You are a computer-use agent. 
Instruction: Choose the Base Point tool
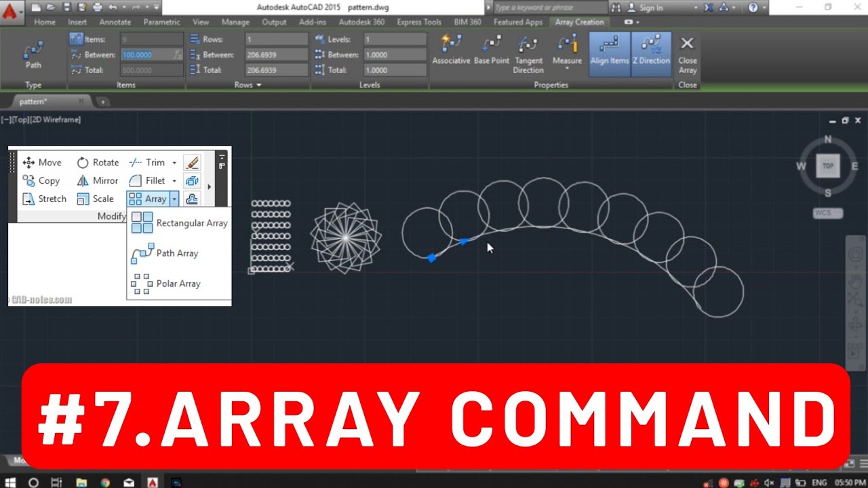tap(492, 49)
